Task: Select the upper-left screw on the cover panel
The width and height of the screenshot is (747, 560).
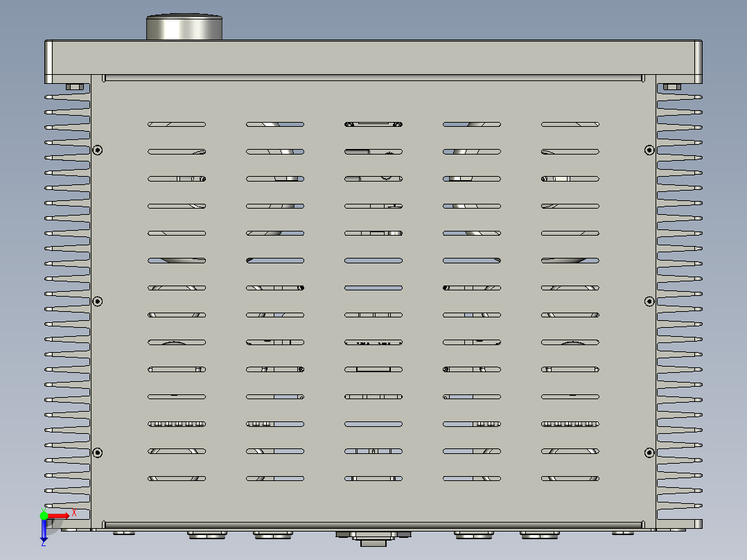Action: (97, 150)
